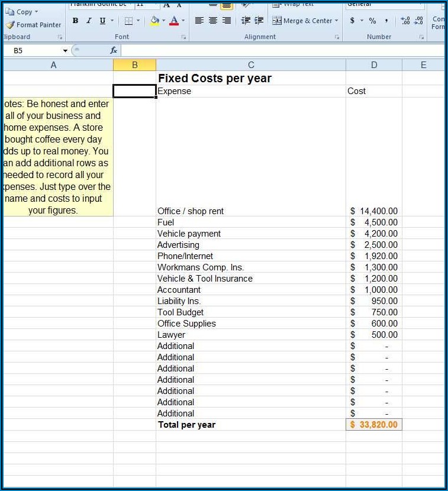Toggle italic formatting
Viewport: 448px width, 491px height.
point(89,21)
